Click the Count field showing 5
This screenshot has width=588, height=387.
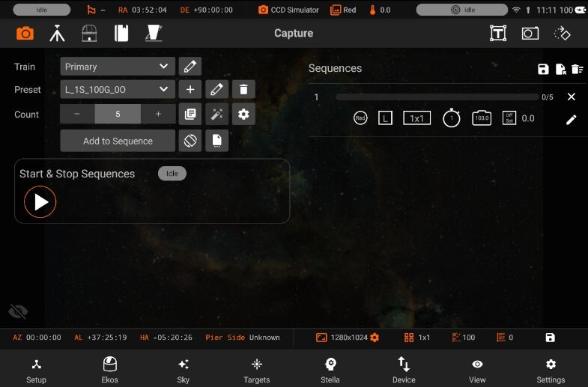[x=118, y=114]
